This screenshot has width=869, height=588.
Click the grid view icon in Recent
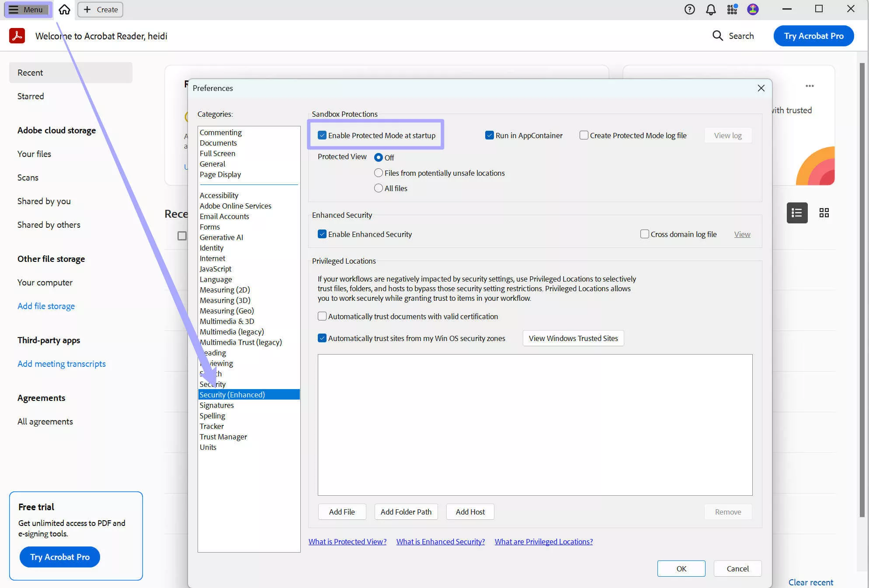824,212
